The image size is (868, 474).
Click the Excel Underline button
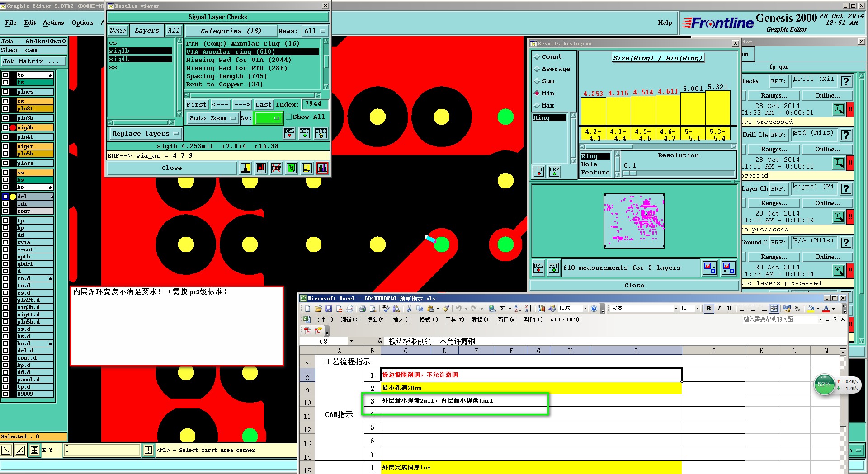tap(729, 309)
